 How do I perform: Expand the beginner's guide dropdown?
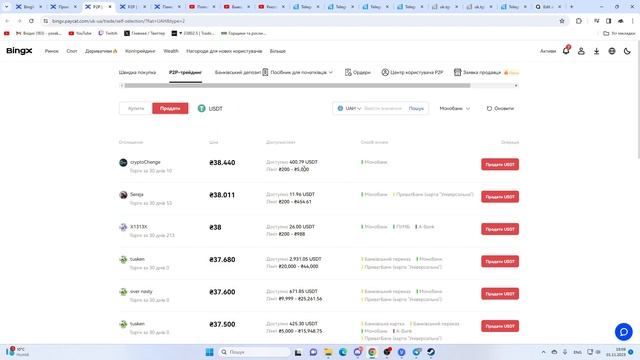301,72
